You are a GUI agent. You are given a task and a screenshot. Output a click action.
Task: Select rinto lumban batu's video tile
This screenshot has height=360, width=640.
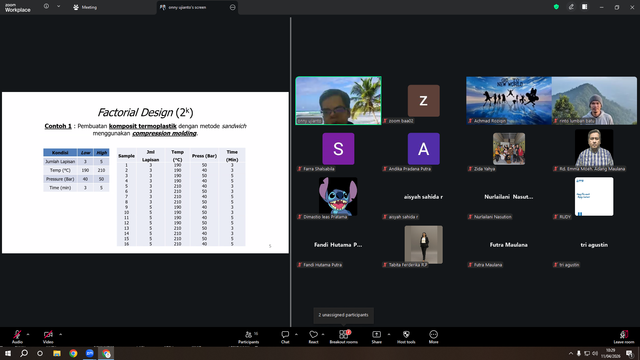[594, 100]
